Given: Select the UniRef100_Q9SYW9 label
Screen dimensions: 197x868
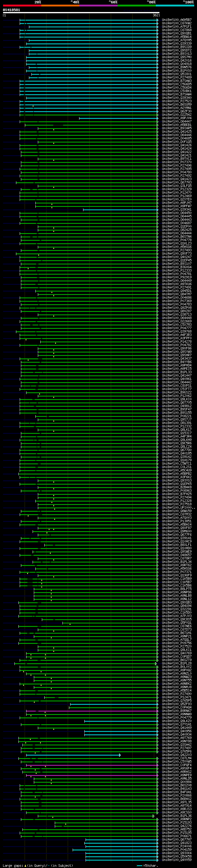Looking at the screenshot, I should [176, 351].
